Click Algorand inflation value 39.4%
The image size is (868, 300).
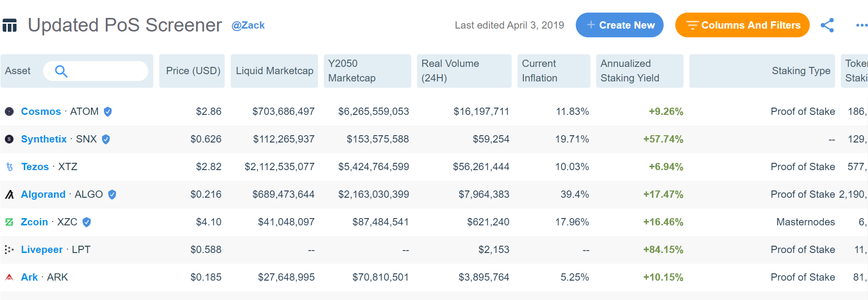click(x=575, y=194)
